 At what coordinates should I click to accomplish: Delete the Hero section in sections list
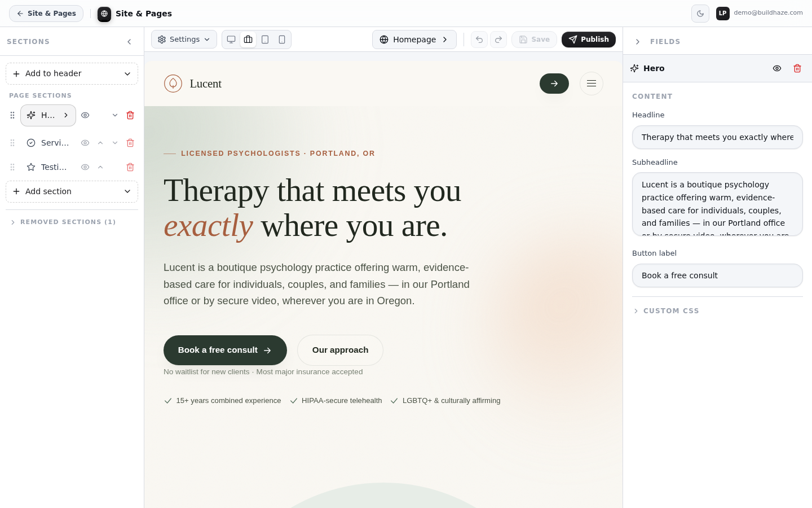[x=130, y=115]
